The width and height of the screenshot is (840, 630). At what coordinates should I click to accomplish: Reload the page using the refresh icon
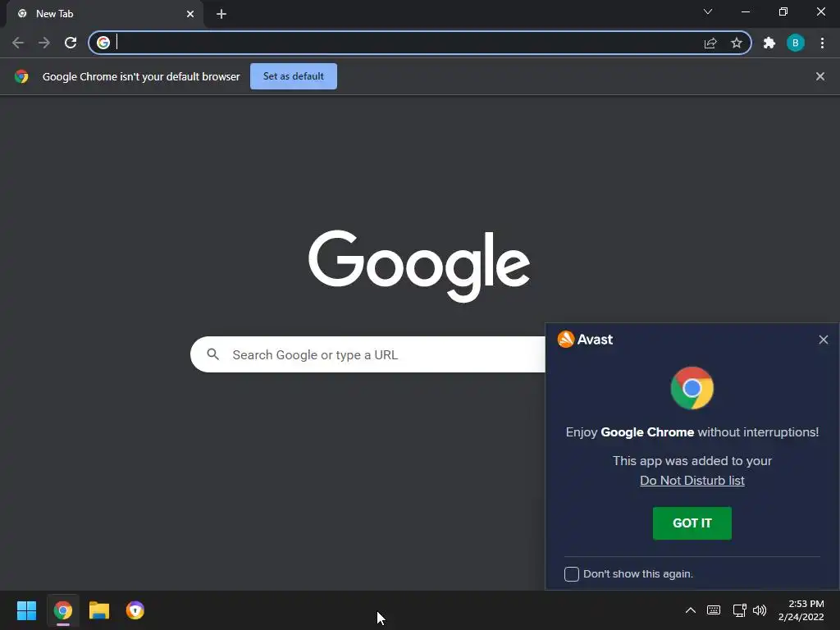click(71, 43)
